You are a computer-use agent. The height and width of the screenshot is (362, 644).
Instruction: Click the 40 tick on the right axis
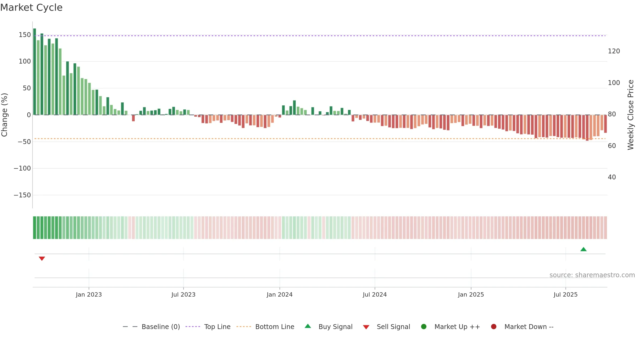[x=612, y=177]
